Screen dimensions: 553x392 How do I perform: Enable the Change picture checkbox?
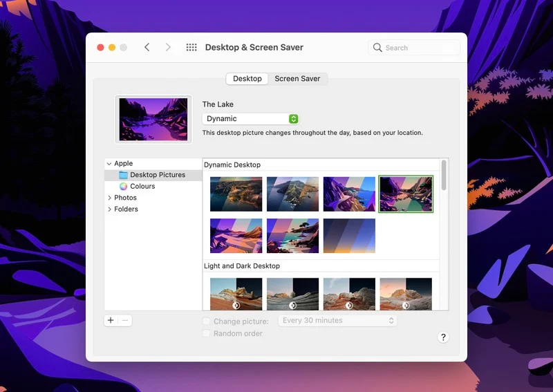coord(206,321)
